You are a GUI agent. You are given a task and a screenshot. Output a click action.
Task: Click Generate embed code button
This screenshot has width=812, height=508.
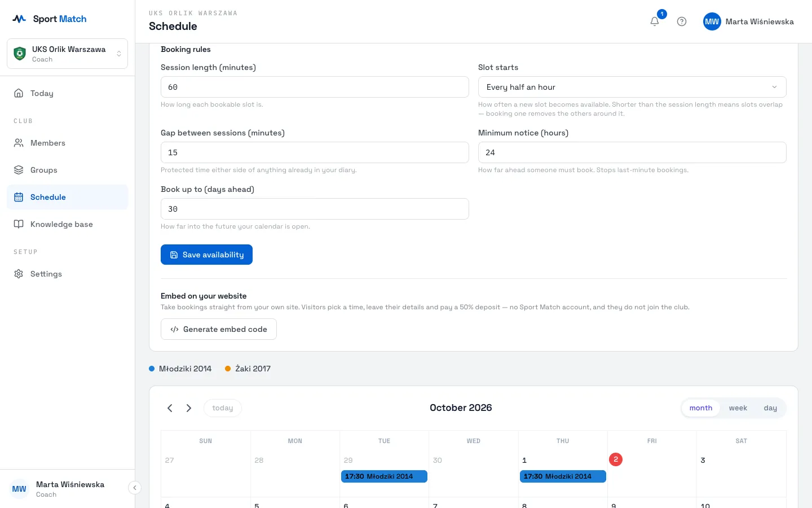tap(219, 329)
